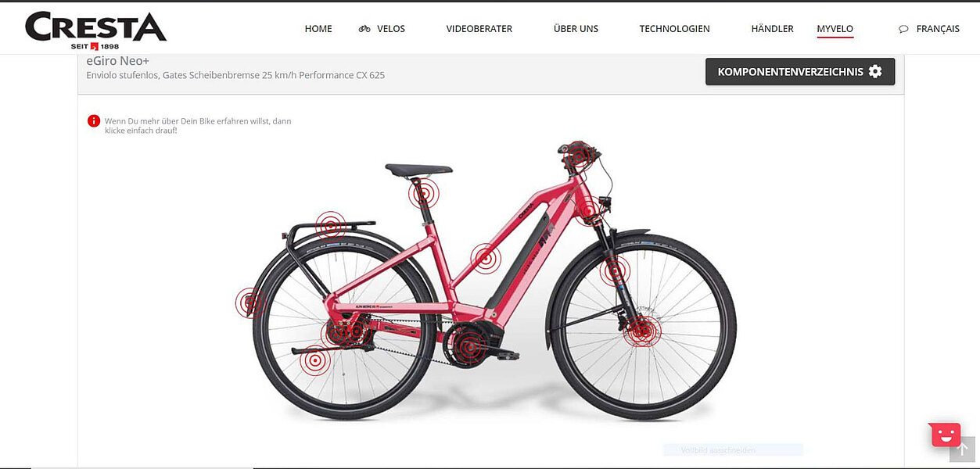Select the handlebar display hotspot marker
The height and width of the screenshot is (469, 980).
coord(578,157)
